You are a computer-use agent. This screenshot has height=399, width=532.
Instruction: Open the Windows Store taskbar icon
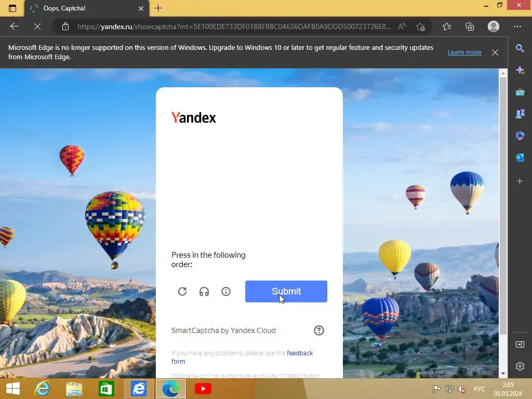(106, 389)
